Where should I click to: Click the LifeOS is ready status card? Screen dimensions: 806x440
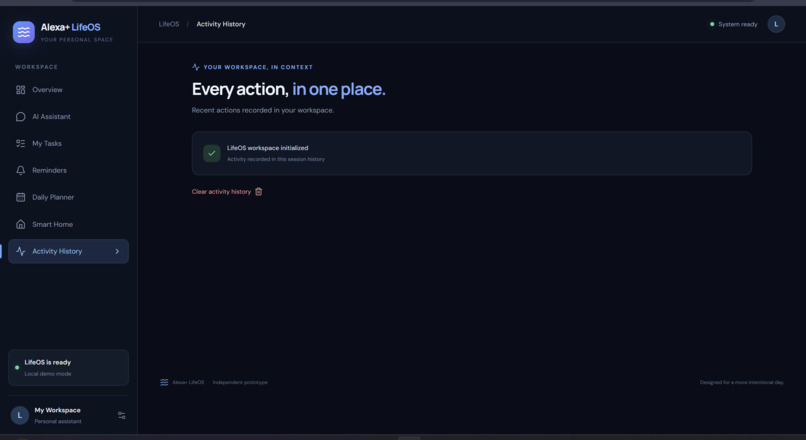(68, 368)
